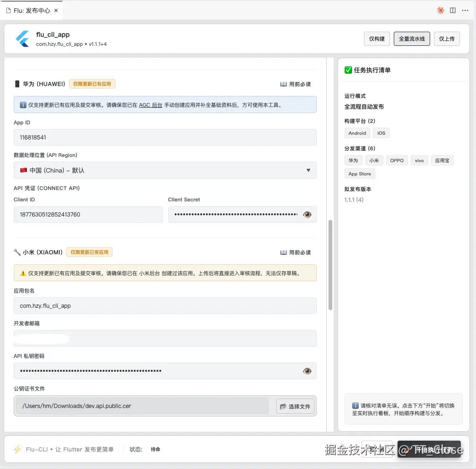Image resolution: width=476 pixels, height=469 pixels.
Task: Click the info icon in checklist hint
Action: (x=355, y=406)
